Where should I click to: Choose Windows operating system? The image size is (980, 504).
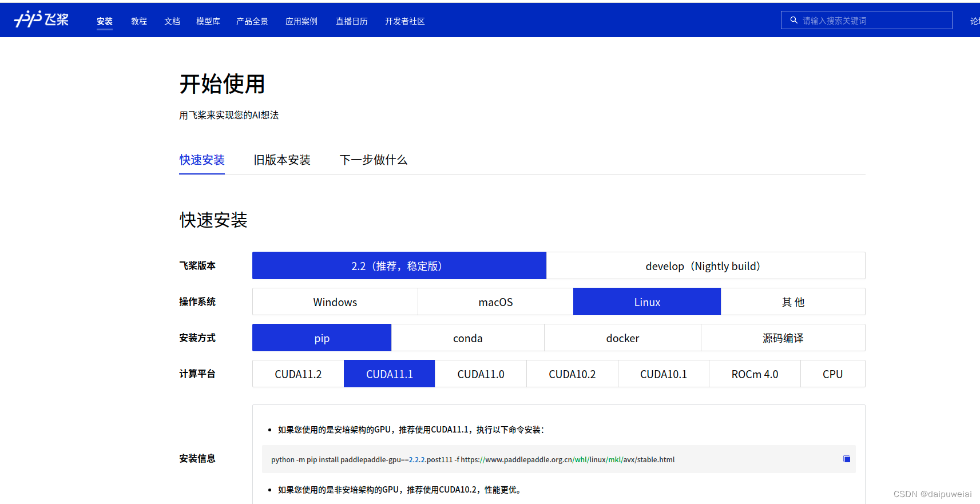pos(335,301)
